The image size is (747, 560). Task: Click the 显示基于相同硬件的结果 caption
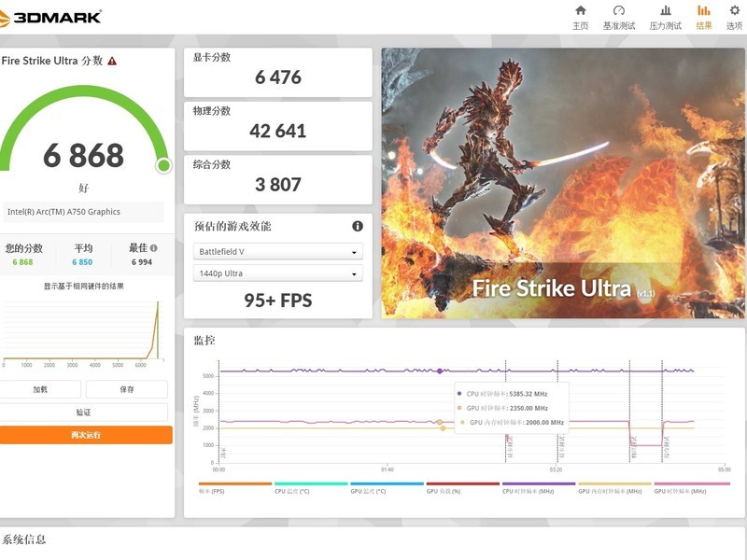[x=84, y=287]
